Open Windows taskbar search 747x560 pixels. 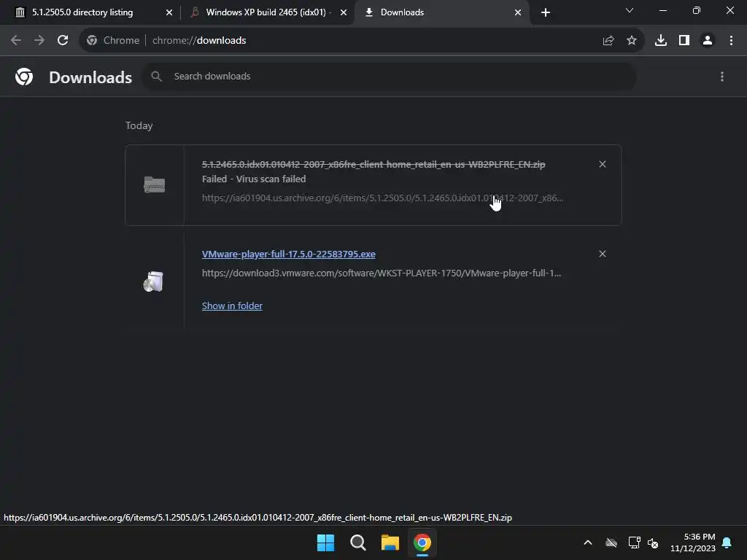coord(357,542)
